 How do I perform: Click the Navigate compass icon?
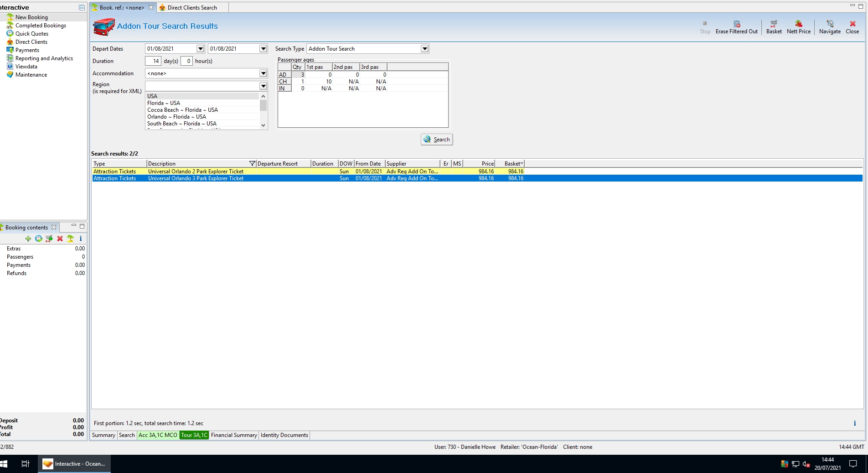point(830,24)
